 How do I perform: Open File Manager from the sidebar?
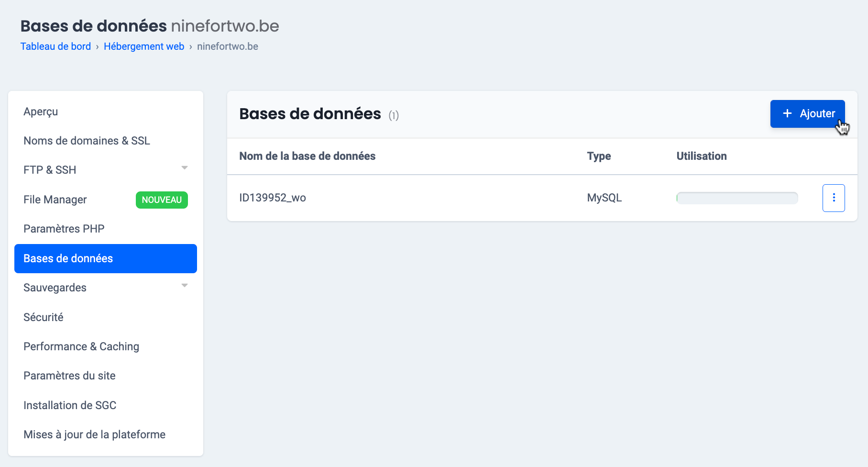tap(55, 200)
